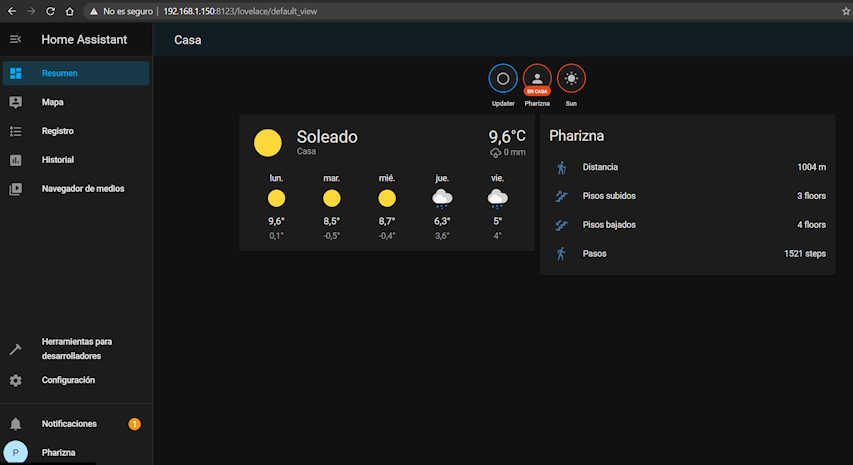Open the Registro logbook icon
Image resolution: width=853 pixels, height=465 pixels.
point(15,131)
